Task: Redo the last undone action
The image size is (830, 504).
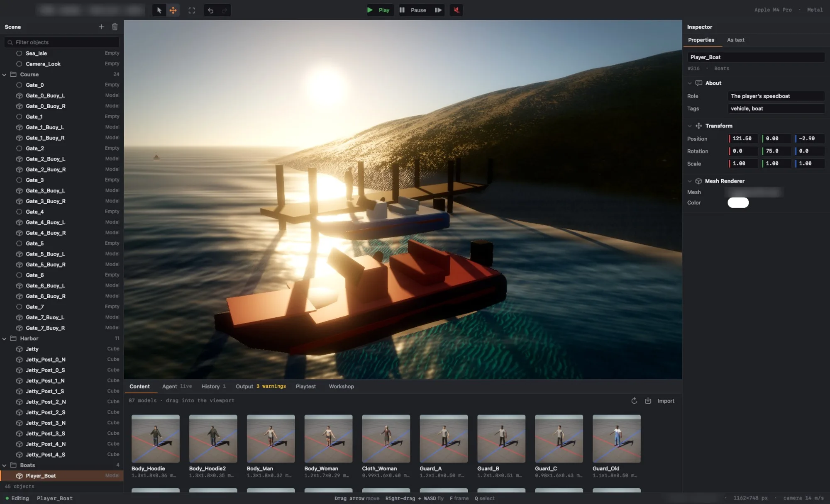Action: (x=225, y=10)
